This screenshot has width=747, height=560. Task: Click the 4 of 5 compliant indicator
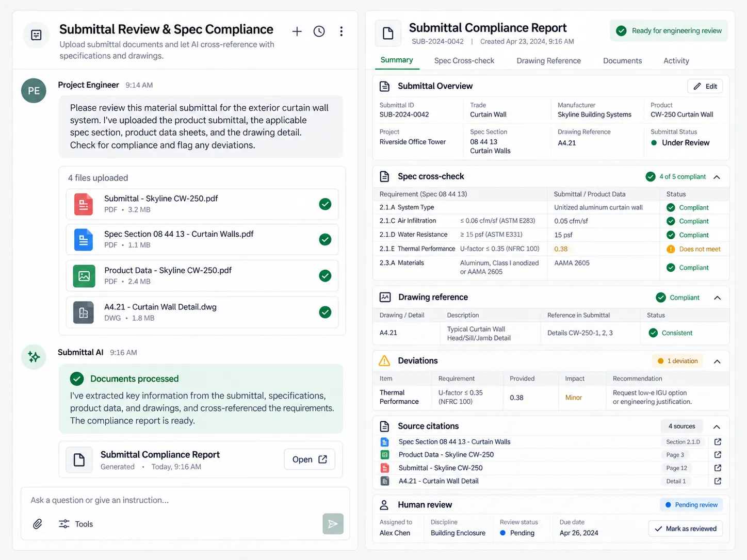[676, 177]
